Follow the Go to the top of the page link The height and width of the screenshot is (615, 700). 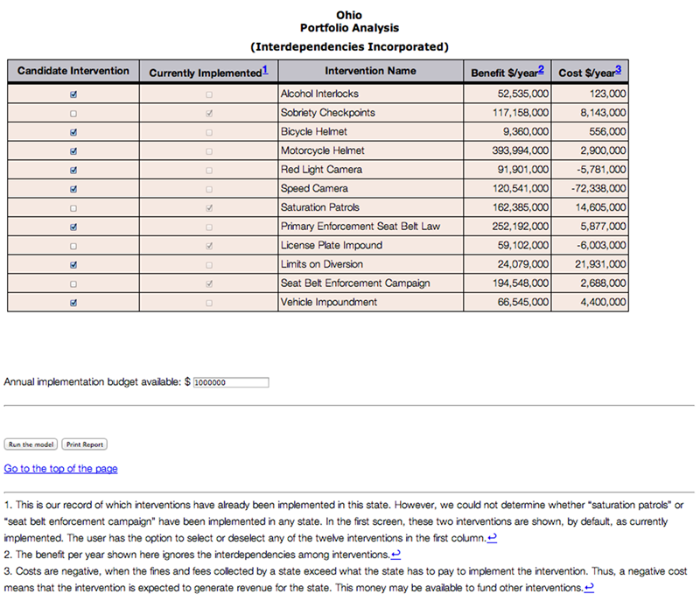(x=60, y=469)
